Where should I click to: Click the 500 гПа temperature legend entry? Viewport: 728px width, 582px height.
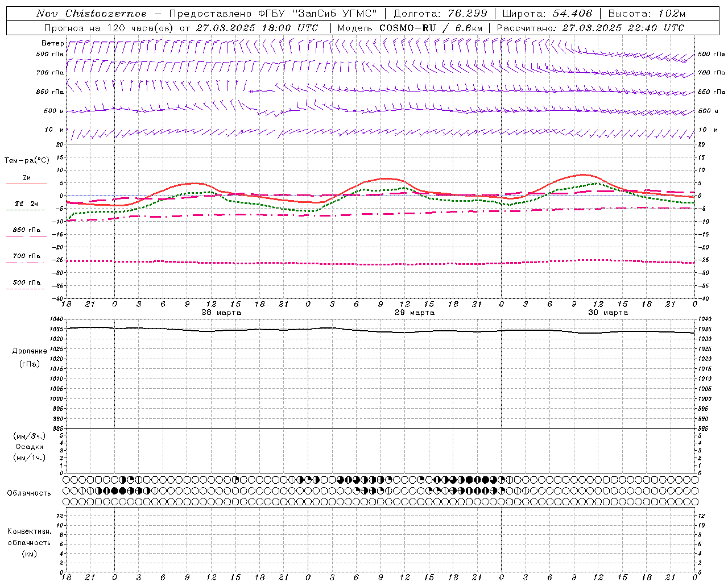pyautogui.click(x=26, y=285)
